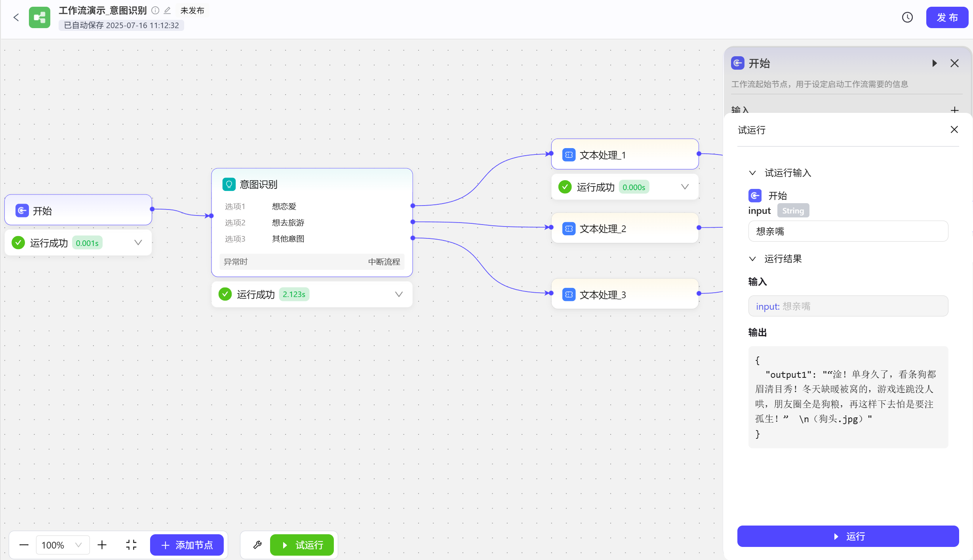
Task: Expand the 开始 node run result
Action: pyautogui.click(x=138, y=243)
